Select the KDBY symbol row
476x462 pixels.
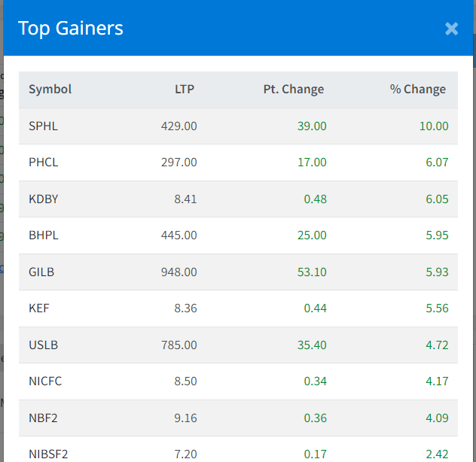point(43,199)
